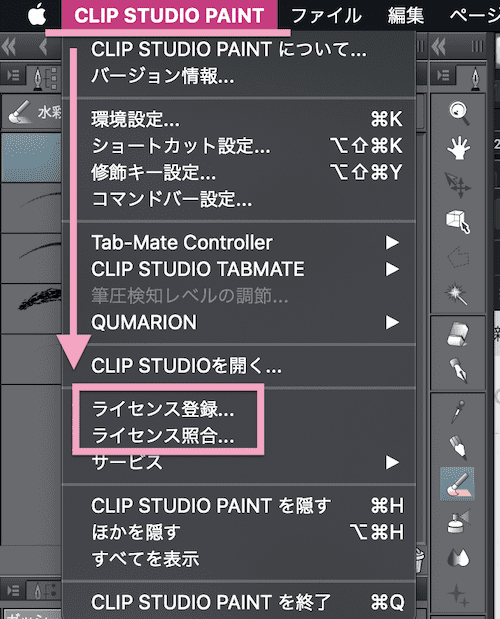Select the rough textured brush stroke preview
This screenshot has height=619, width=500.
32,308
